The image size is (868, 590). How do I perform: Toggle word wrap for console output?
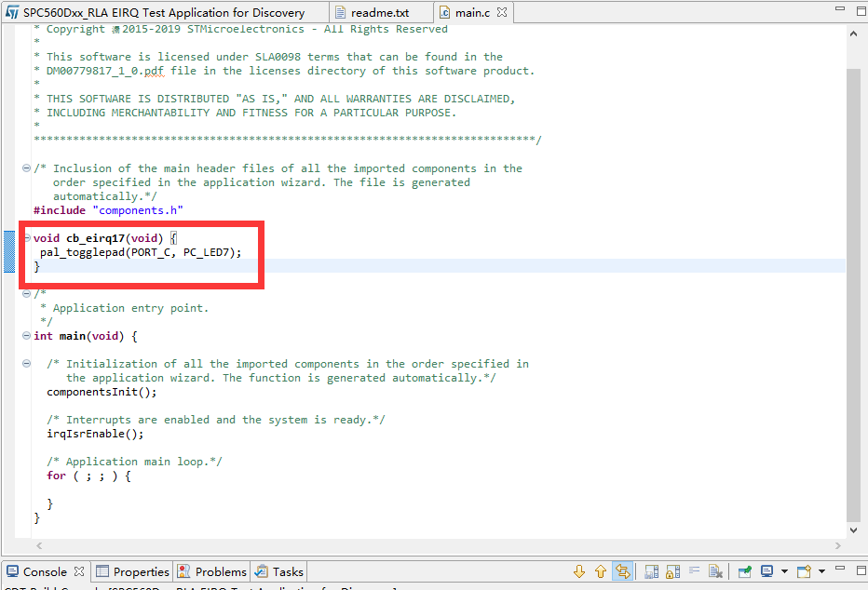click(x=695, y=570)
